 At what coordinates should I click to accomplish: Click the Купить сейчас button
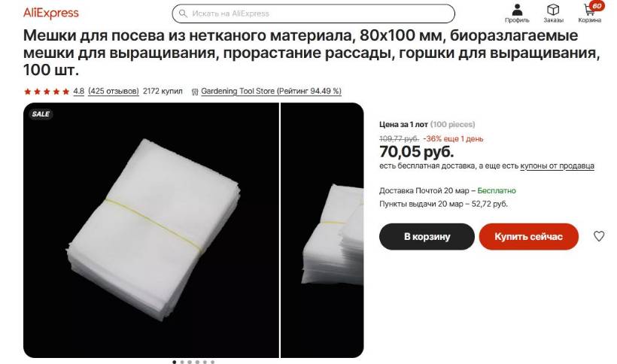[x=528, y=237]
